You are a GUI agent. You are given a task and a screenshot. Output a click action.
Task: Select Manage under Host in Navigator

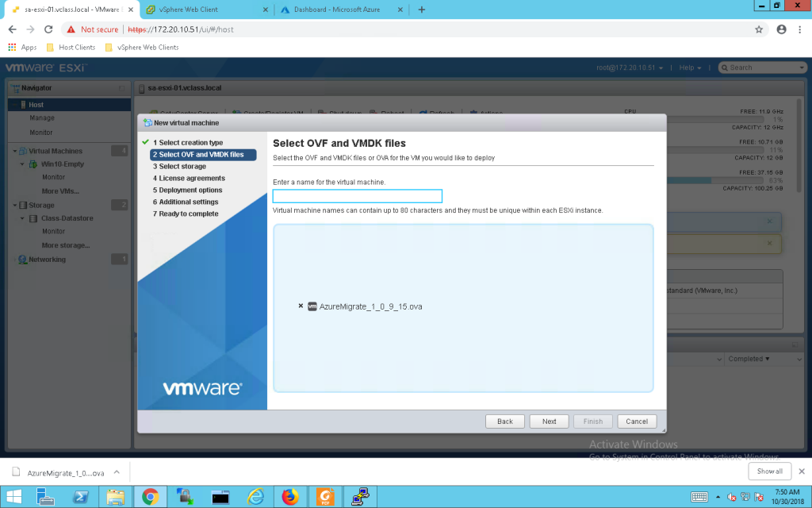[42, 118]
